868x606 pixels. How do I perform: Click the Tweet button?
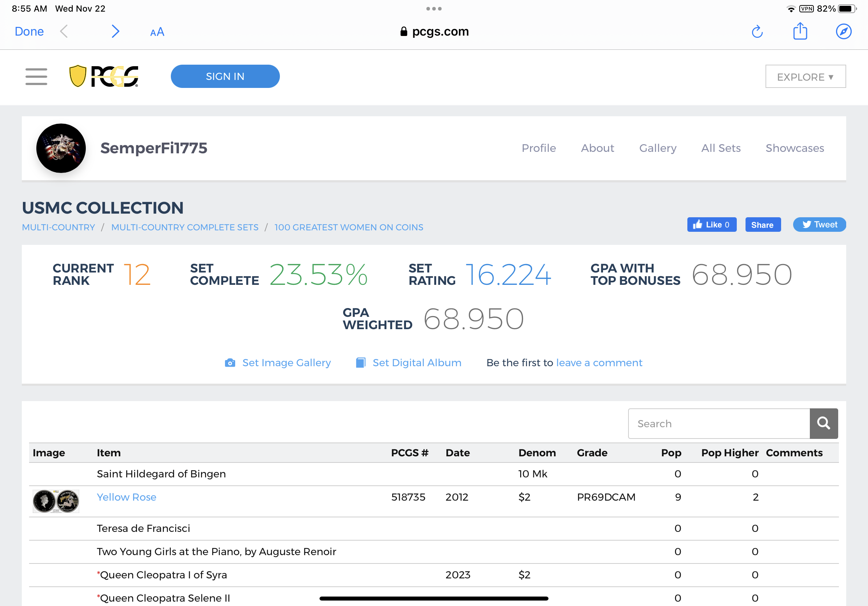(x=819, y=225)
